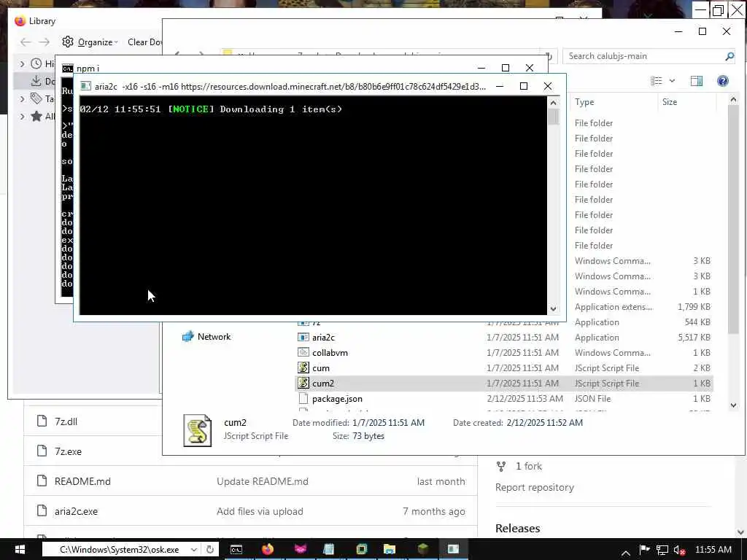Open the 11:55 AM taskbar clock
Image resolution: width=747 pixels, height=560 pixels.
[x=713, y=550]
